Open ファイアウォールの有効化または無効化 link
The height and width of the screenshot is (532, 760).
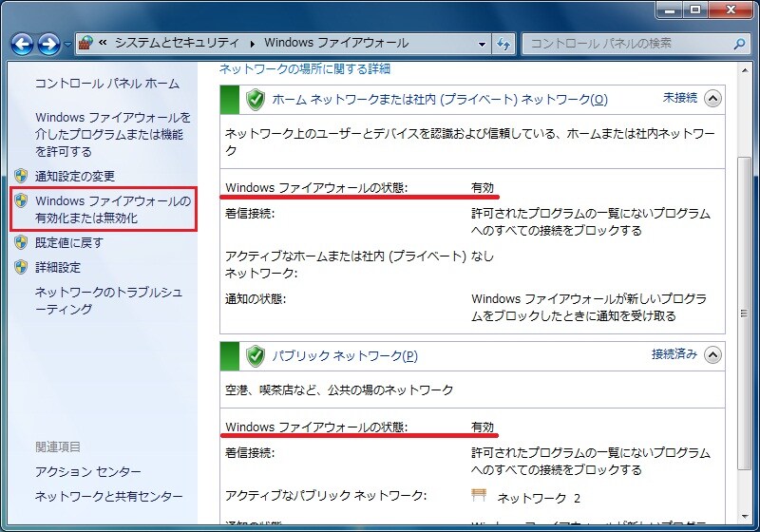(x=113, y=209)
